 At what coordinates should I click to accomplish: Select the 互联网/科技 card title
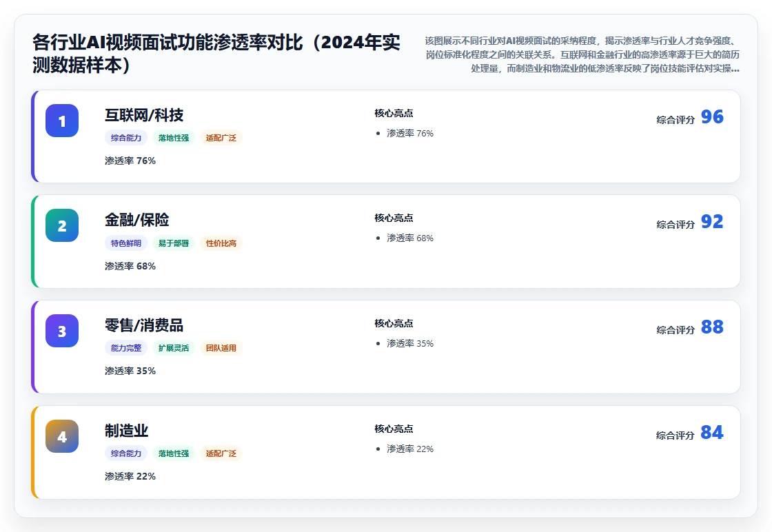point(144,115)
